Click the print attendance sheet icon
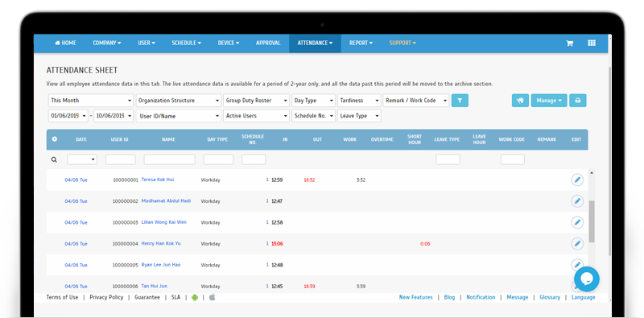This screenshot has width=644, height=318. tap(577, 101)
